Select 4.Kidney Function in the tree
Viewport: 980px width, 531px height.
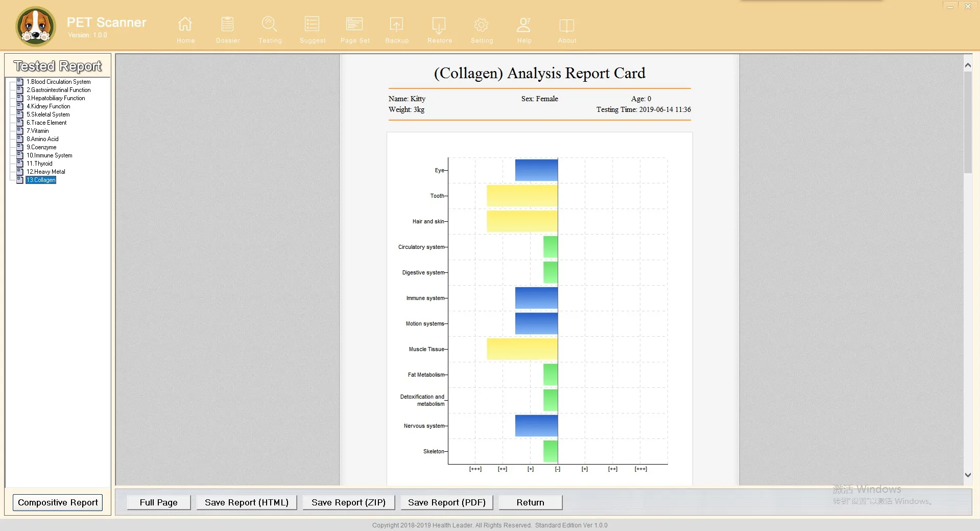[49, 106]
